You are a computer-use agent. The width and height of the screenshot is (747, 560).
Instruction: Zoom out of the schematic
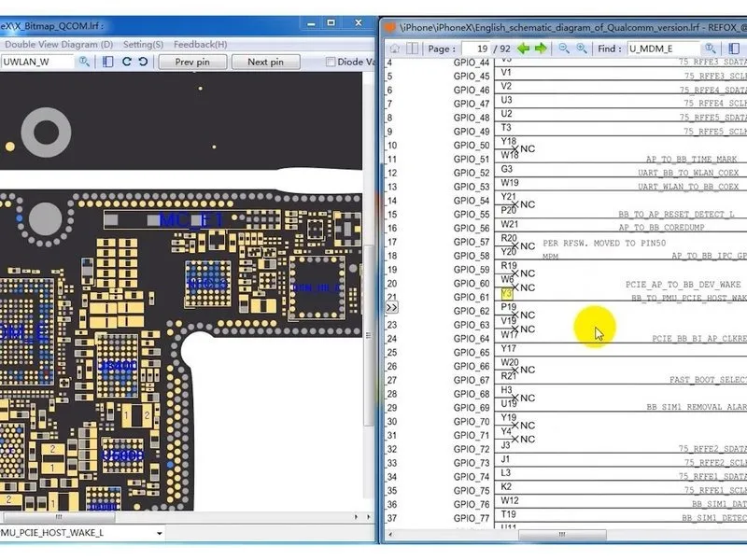point(564,49)
